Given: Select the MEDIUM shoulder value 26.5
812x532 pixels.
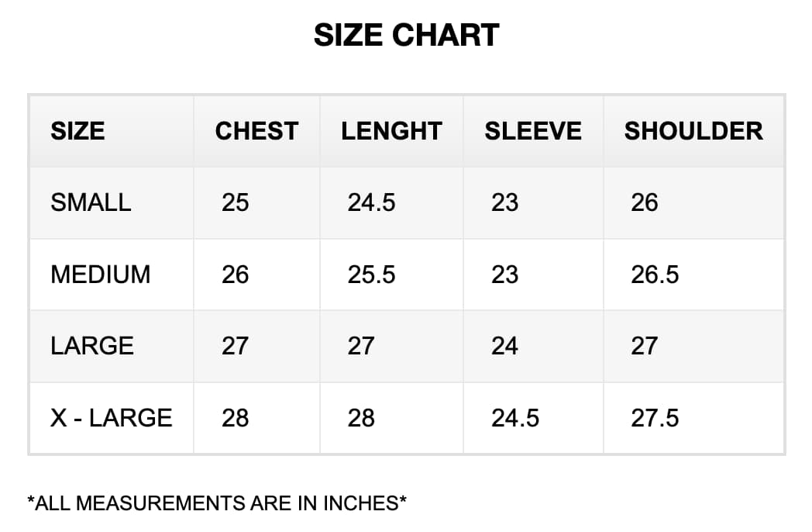Looking at the screenshot, I should 655,275.
